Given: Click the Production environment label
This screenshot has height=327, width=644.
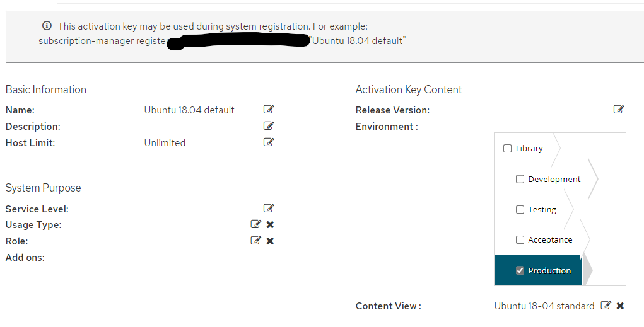Looking at the screenshot, I should point(549,270).
